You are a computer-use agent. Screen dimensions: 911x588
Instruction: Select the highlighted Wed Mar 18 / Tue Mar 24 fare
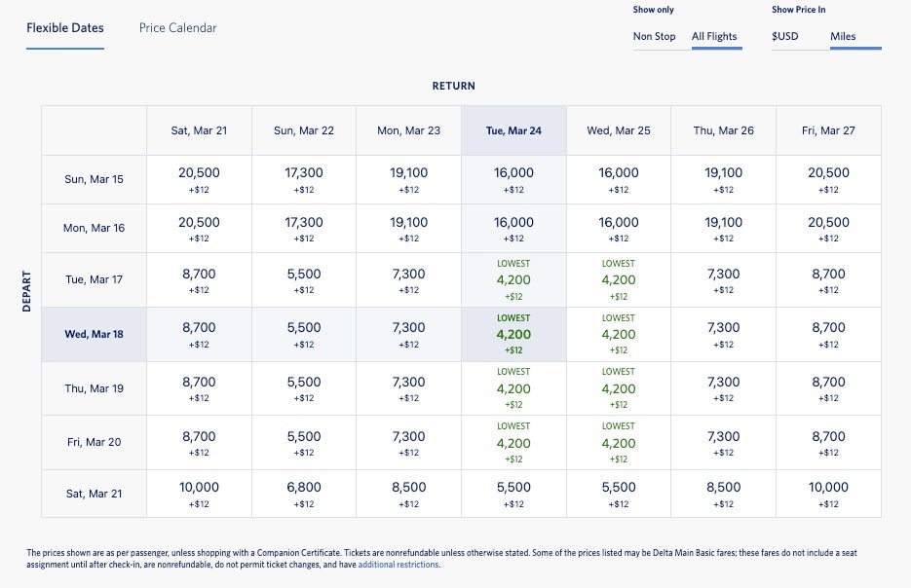(x=512, y=335)
